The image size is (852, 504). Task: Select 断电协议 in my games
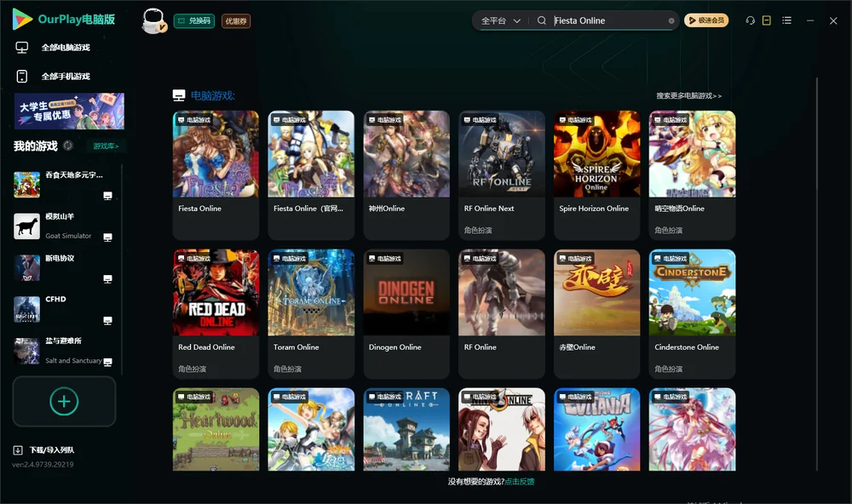tap(64, 268)
